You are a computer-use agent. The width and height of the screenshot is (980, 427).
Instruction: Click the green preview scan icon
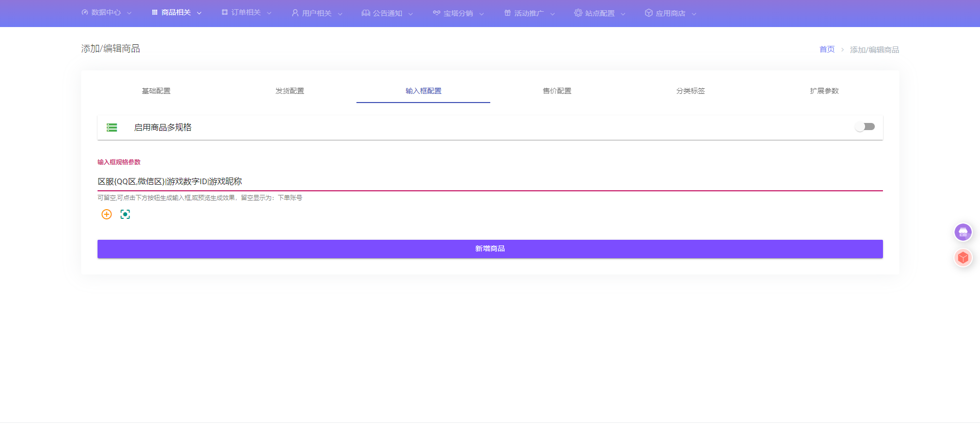[125, 214]
